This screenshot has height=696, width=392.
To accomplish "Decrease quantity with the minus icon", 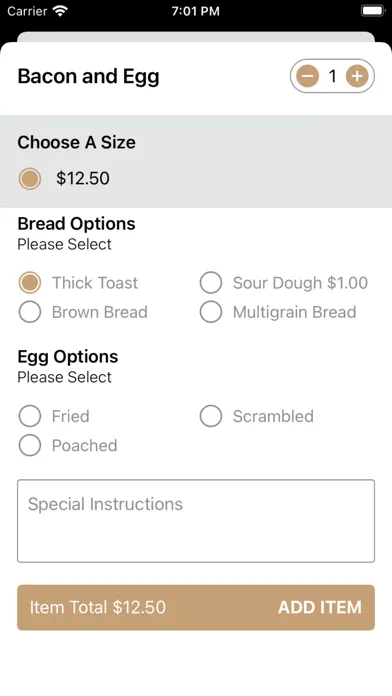I will pos(308,76).
